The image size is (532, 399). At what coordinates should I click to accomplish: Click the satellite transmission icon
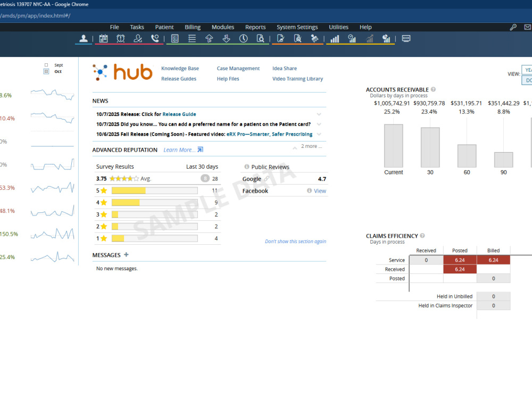[314, 39]
